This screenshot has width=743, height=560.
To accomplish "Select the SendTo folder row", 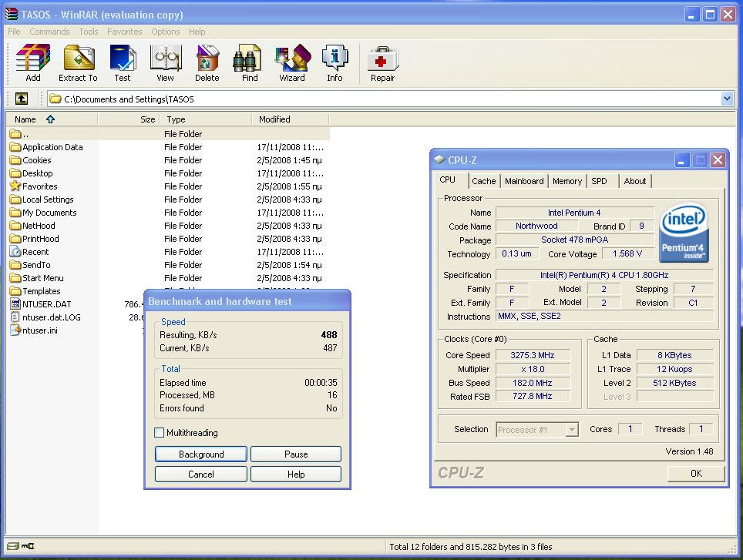I will coord(168,265).
